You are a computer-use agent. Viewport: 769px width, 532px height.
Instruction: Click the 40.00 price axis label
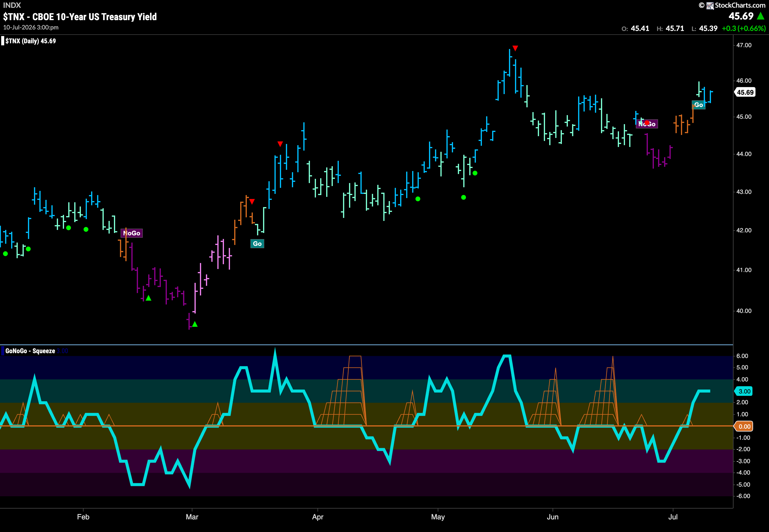click(744, 311)
